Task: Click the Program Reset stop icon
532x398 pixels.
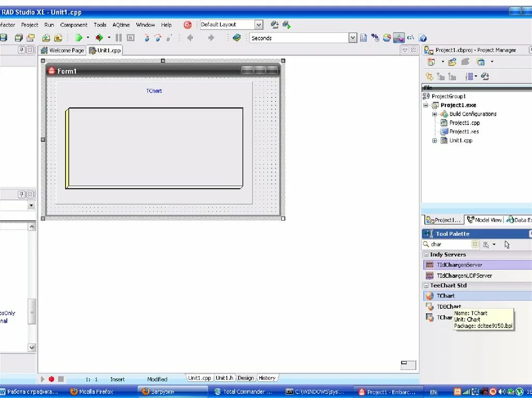Action: pos(130,38)
